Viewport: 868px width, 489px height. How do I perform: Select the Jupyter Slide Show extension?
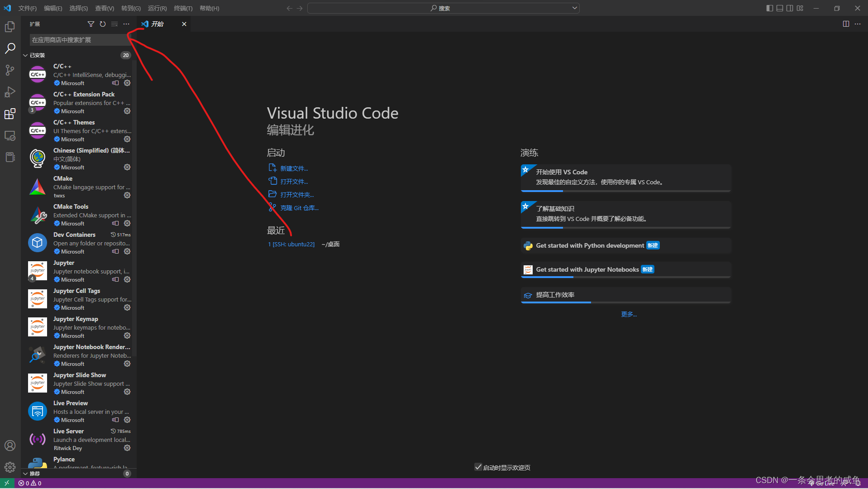point(79,384)
